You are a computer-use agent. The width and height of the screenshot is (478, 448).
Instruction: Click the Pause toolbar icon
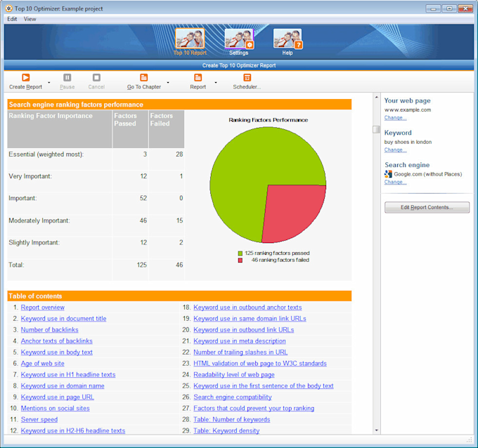pos(67,78)
